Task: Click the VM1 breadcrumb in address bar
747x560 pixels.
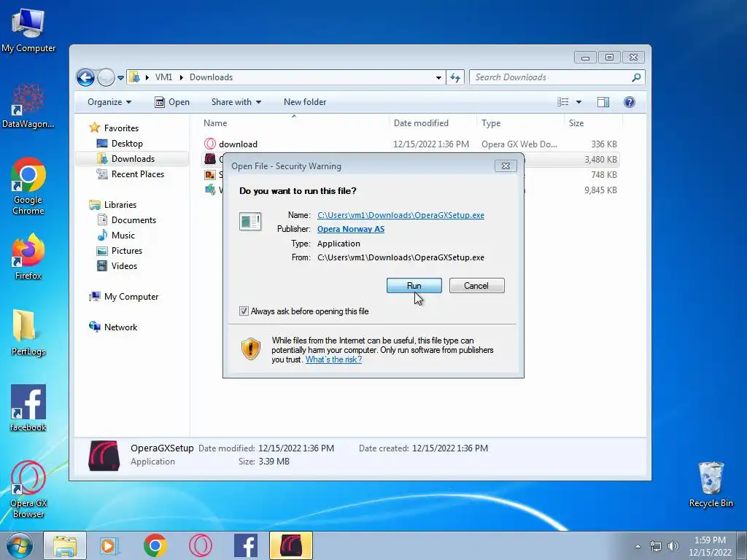Action: tap(163, 77)
